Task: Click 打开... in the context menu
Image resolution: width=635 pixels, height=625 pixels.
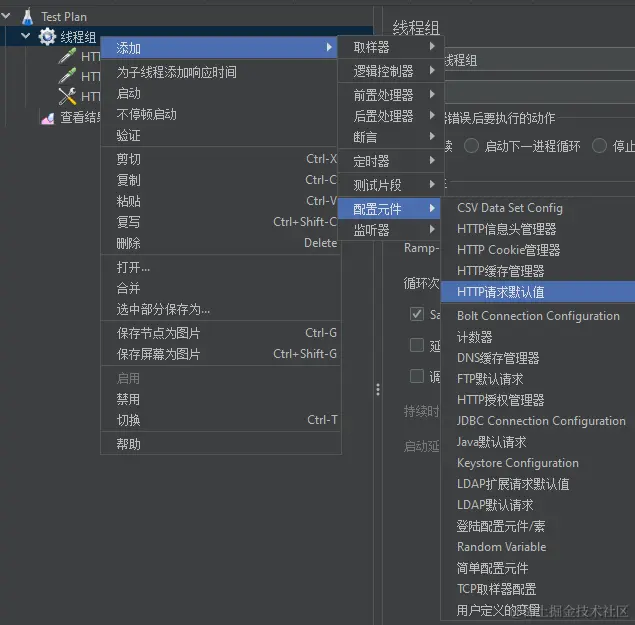Action: pyautogui.click(x=221, y=267)
